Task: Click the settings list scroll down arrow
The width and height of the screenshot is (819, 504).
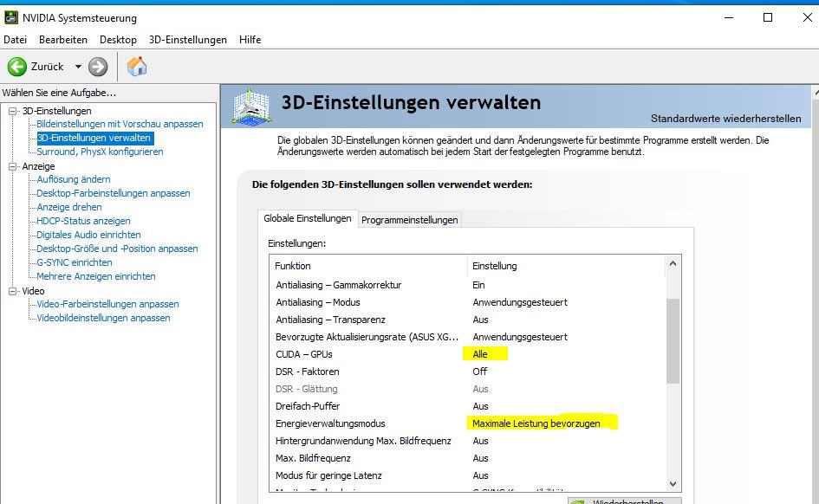Action: coord(673,484)
